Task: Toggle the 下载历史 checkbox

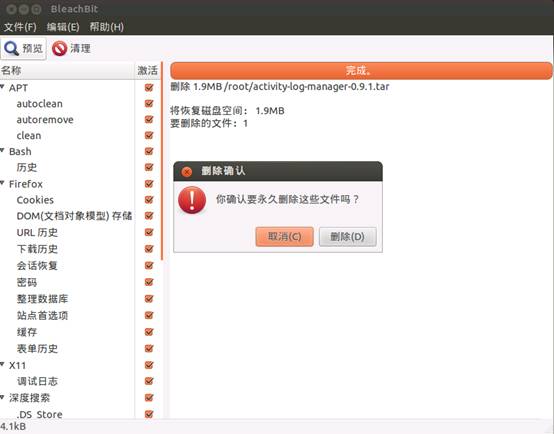Action: click(x=149, y=249)
